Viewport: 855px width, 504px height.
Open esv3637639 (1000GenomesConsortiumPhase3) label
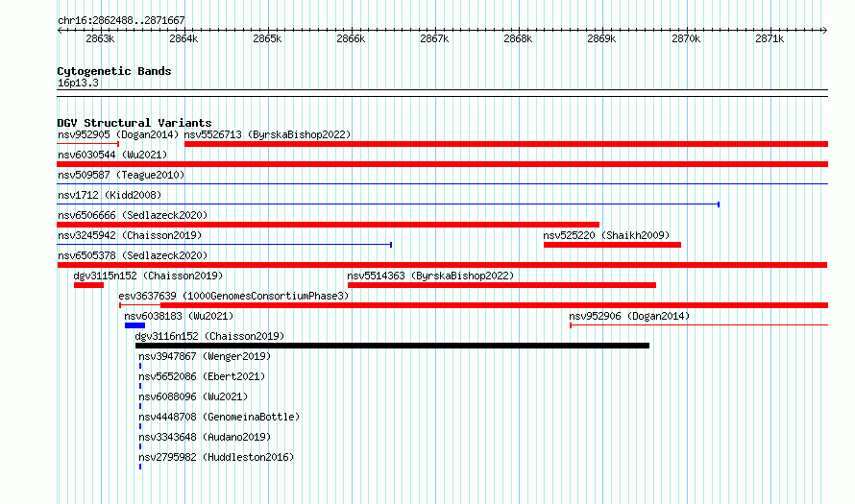[x=233, y=296]
